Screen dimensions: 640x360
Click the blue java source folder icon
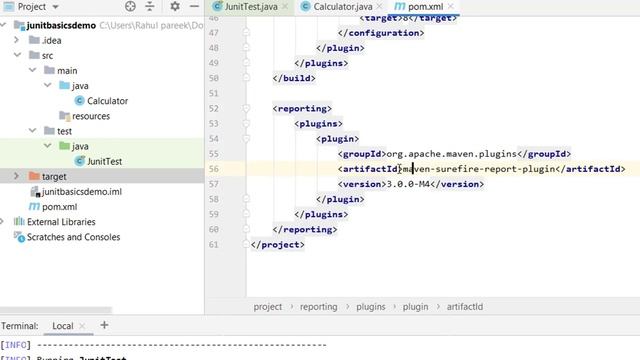(x=64, y=85)
